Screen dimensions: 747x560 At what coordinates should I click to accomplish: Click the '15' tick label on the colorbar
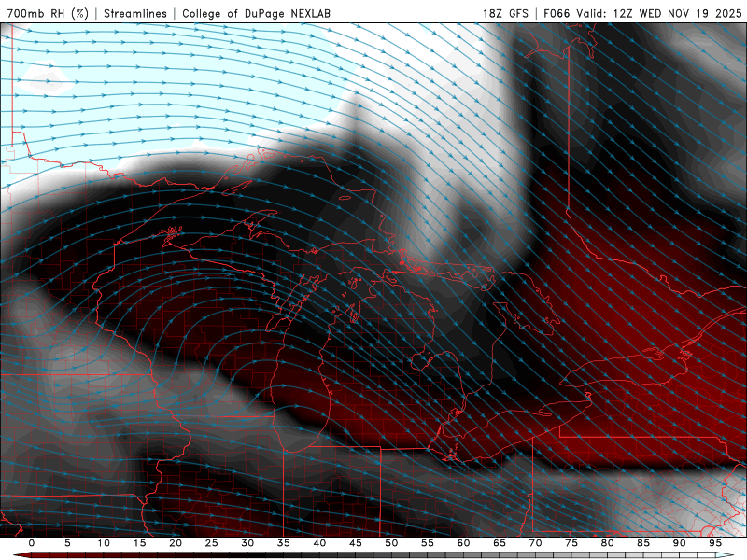click(139, 543)
